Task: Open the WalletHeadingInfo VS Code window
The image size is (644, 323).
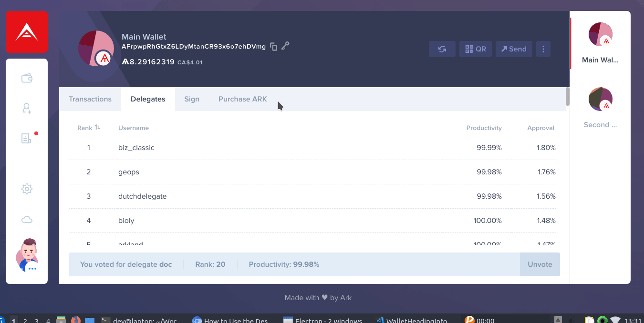Action: (411, 320)
